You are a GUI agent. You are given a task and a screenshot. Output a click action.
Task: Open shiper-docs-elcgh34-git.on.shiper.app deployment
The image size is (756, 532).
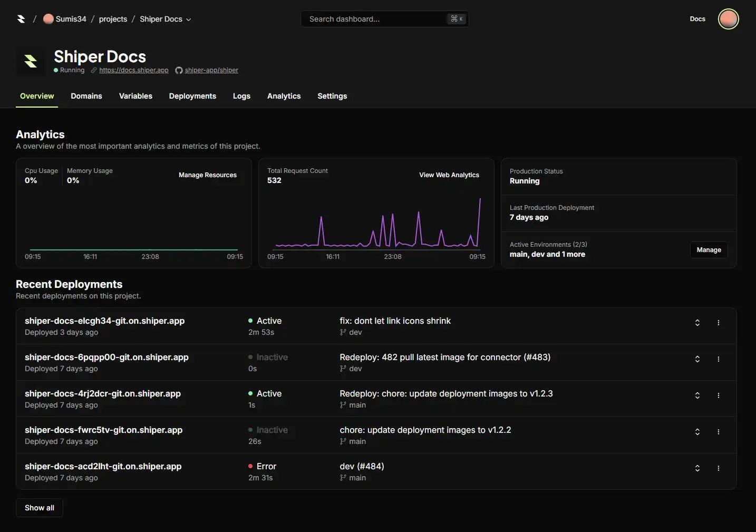[x=104, y=321]
